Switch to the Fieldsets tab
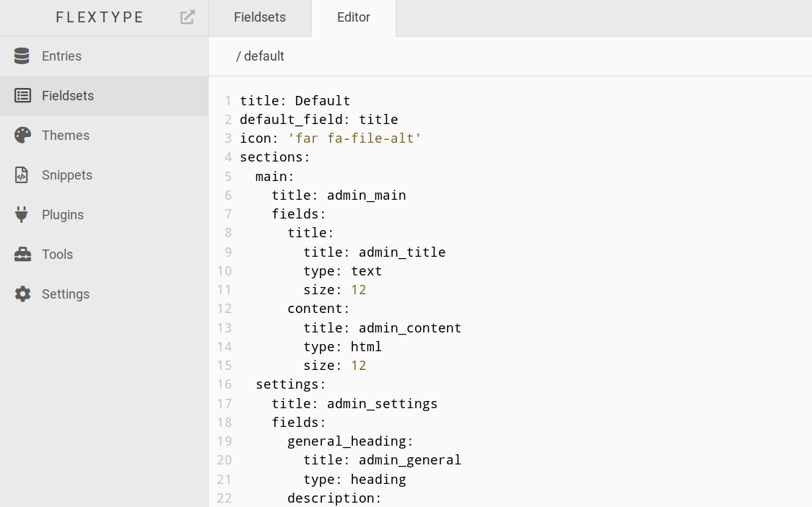The height and width of the screenshot is (507, 812). pos(260,17)
